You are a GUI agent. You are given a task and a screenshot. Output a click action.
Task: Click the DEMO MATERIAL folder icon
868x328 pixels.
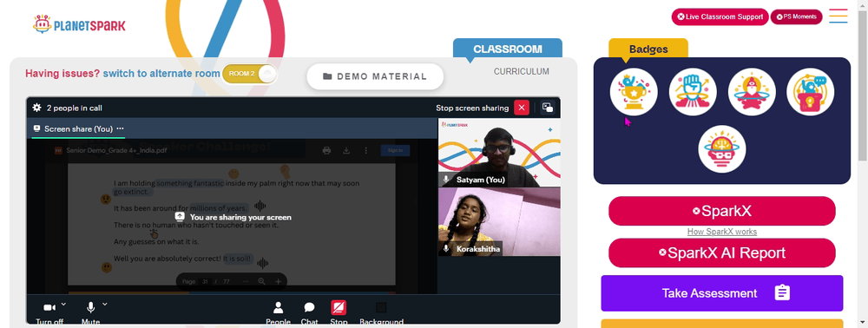327,76
